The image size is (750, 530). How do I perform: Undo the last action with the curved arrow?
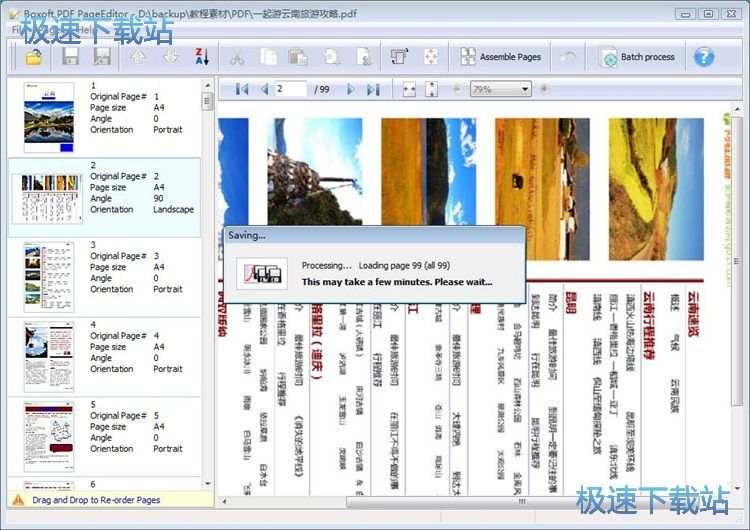click(569, 57)
